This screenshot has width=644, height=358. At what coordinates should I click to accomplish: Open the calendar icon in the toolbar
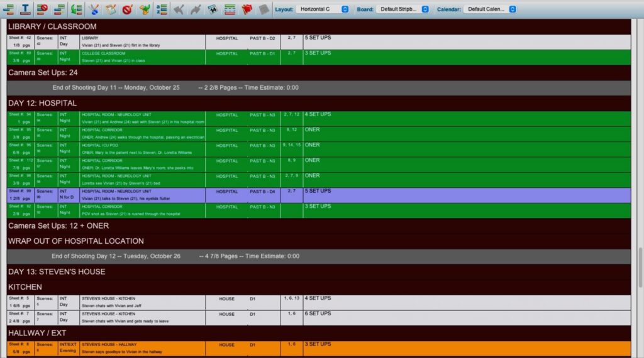tap(213, 9)
